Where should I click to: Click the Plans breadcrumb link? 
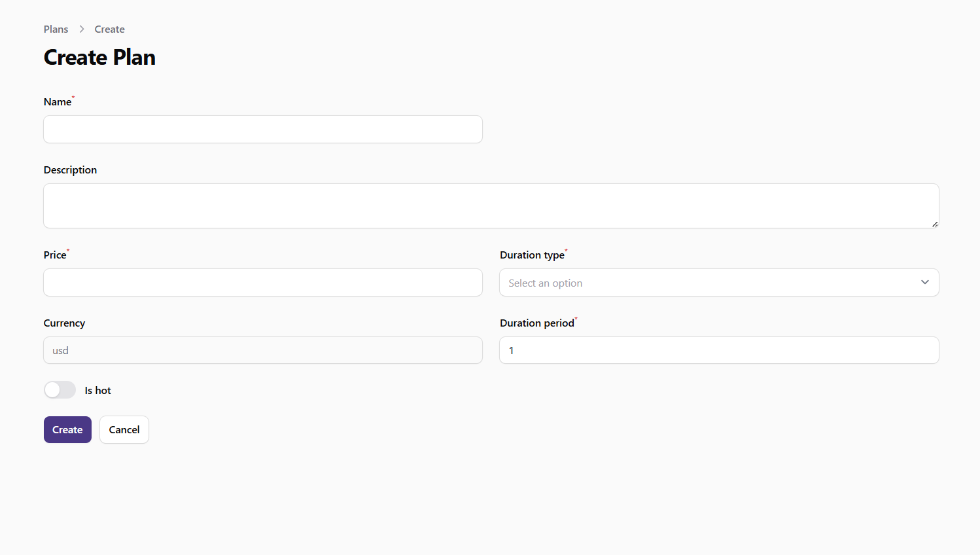click(x=56, y=29)
